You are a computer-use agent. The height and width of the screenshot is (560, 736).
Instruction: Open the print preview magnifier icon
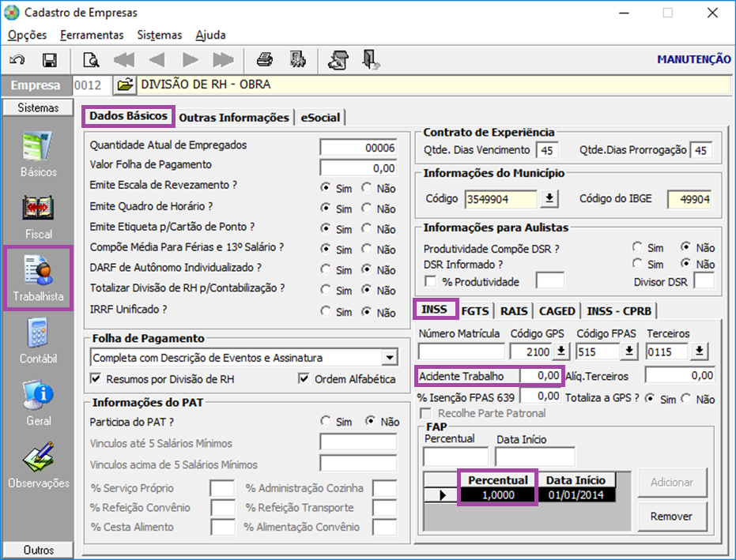(x=91, y=60)
